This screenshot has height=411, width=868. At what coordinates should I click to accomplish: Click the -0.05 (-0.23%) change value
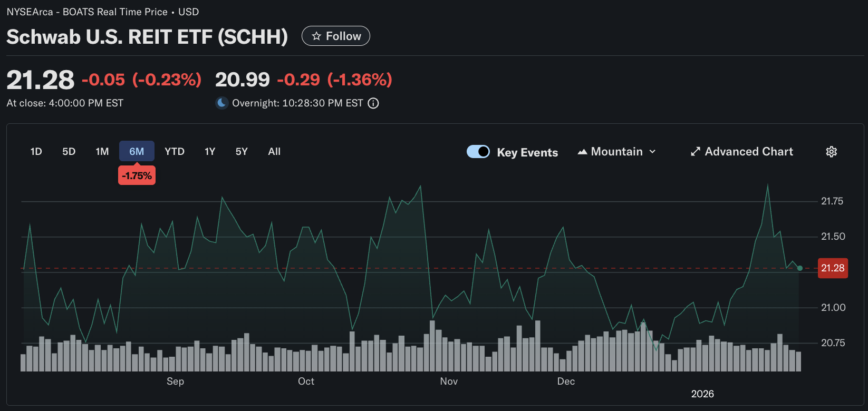point(142,80)
